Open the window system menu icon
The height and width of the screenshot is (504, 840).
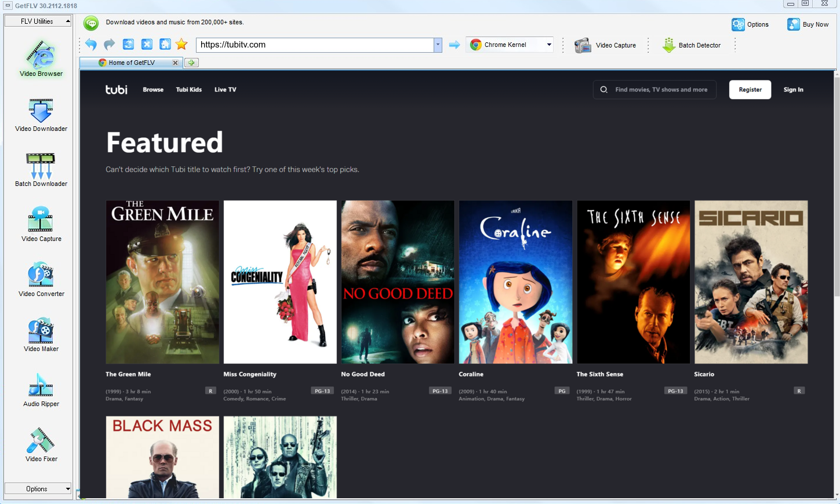coord(8,5)
